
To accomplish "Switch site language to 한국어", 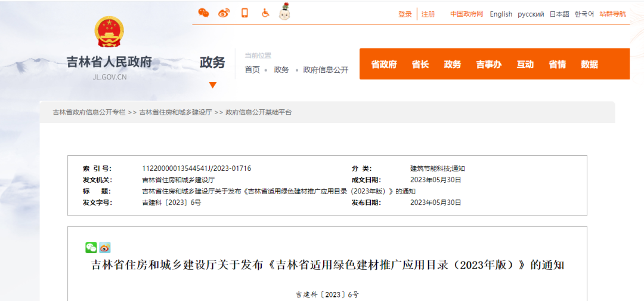I will 584,14.
